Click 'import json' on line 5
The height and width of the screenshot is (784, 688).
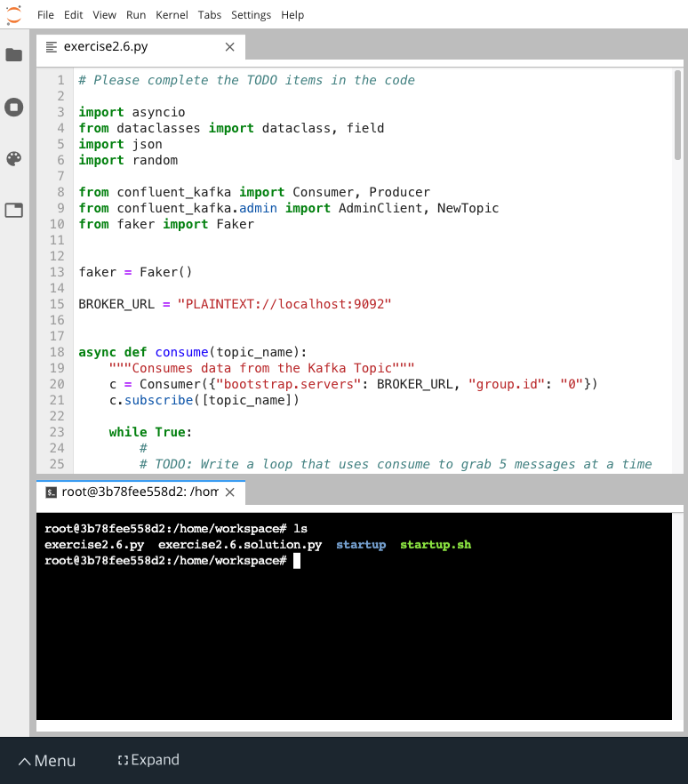coord(121,144)
